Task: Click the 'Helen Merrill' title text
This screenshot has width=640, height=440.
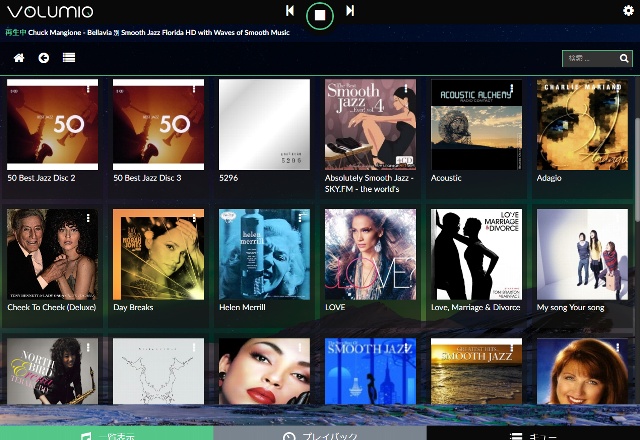Action: point(242,307)
